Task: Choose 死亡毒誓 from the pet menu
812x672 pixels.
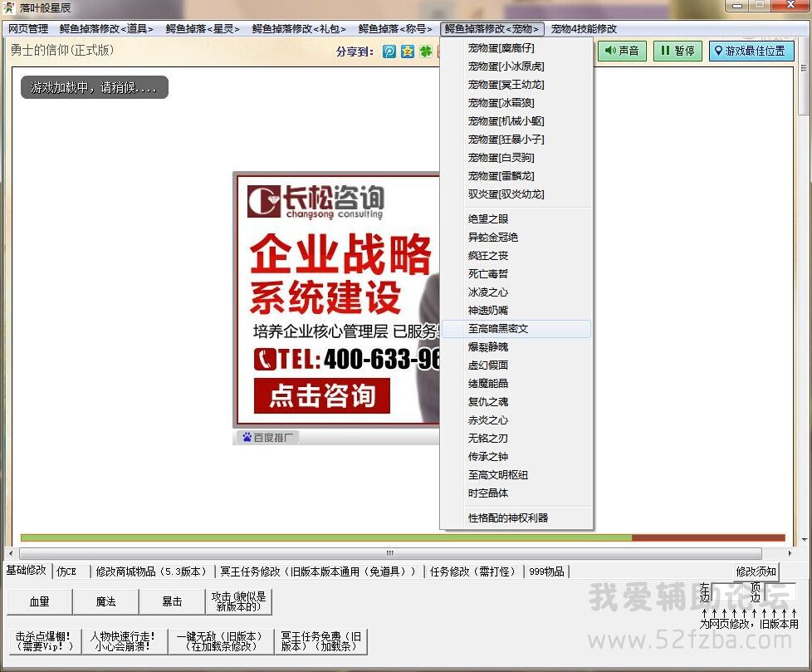Action: pyautogui.click(x=516, y=273)
